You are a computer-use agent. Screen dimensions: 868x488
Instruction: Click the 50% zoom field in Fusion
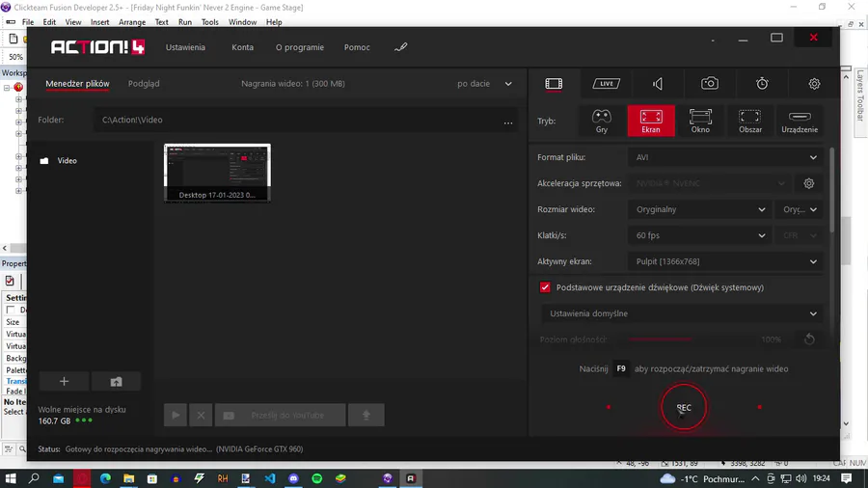[16, 57]
